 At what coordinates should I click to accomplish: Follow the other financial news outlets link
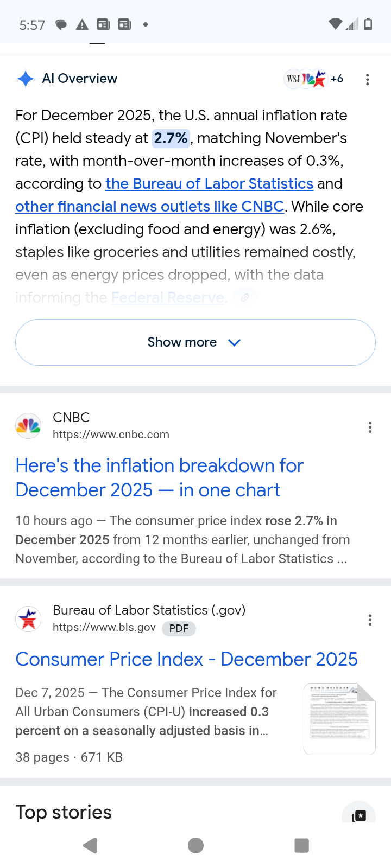click(149, 207)
